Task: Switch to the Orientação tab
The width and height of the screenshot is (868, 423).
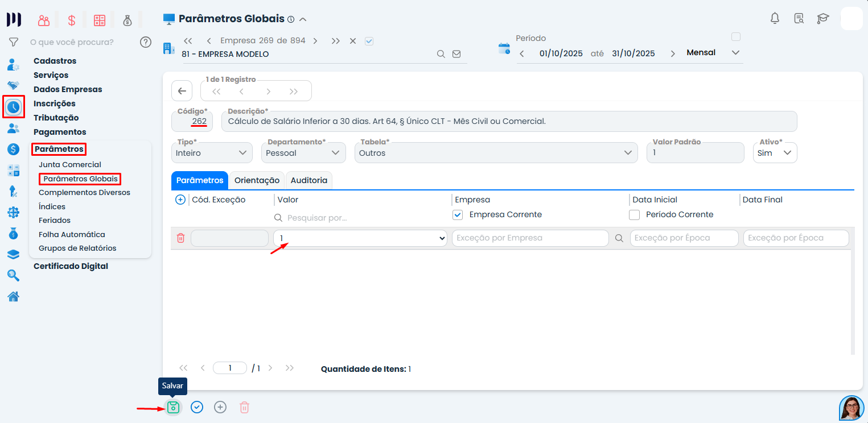Action: click(257, 180)
